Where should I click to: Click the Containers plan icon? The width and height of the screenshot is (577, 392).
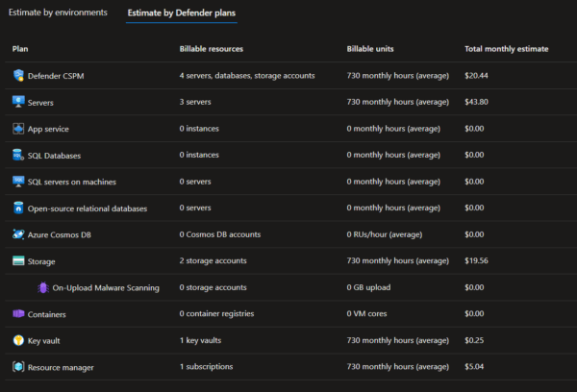coord(18,313)
